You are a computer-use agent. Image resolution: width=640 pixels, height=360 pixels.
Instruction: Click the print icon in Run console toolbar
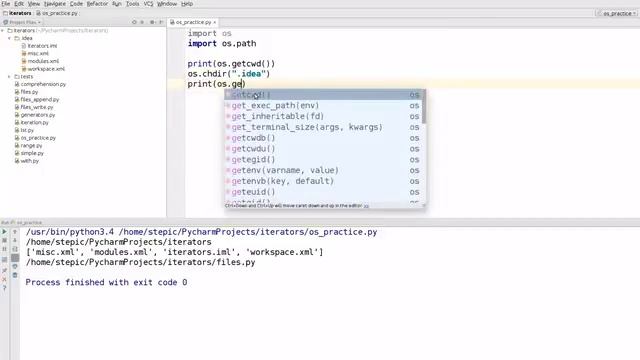pos(15,267)
